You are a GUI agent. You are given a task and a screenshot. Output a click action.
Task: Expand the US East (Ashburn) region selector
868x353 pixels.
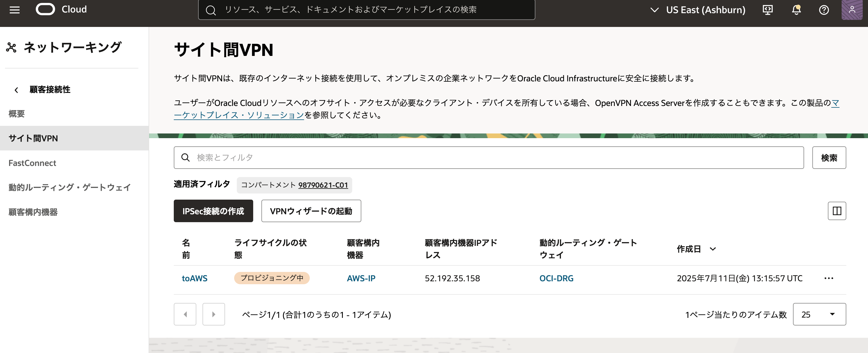pyautogui.click(x=697, y=10)
